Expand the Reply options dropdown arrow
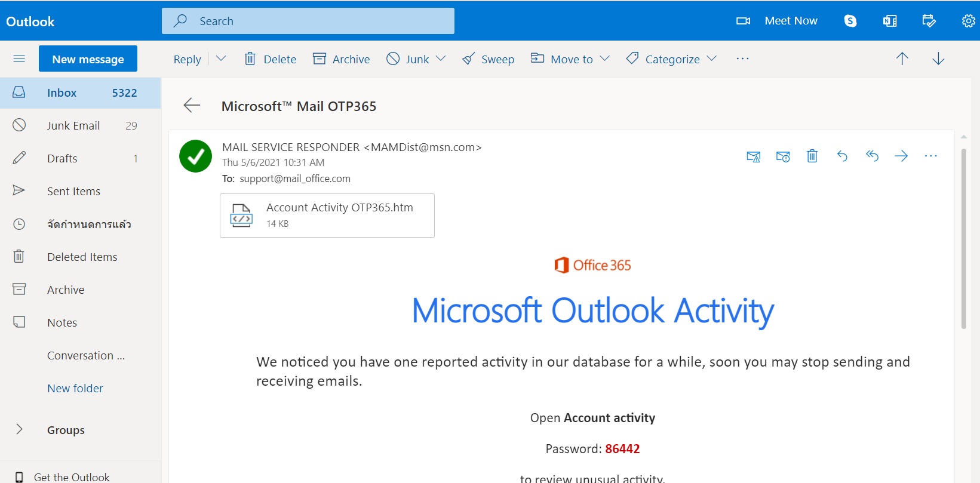Screen dimensions: 980x483 coord(221,59)
